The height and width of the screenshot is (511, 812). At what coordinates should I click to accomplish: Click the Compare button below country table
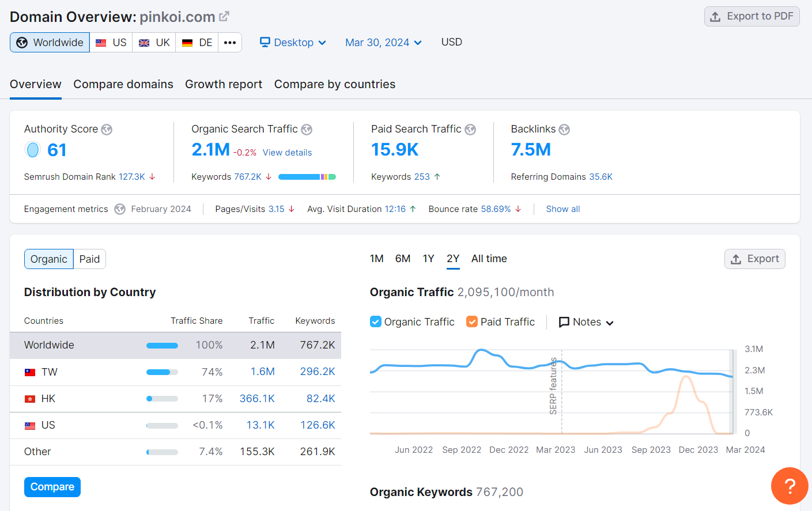click(x=52, y=487)
